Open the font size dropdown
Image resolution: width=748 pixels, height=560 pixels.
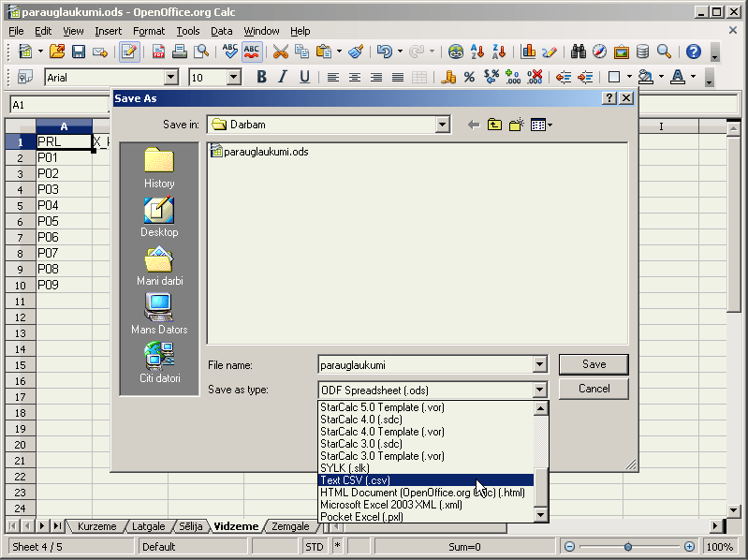click(233, 78)
